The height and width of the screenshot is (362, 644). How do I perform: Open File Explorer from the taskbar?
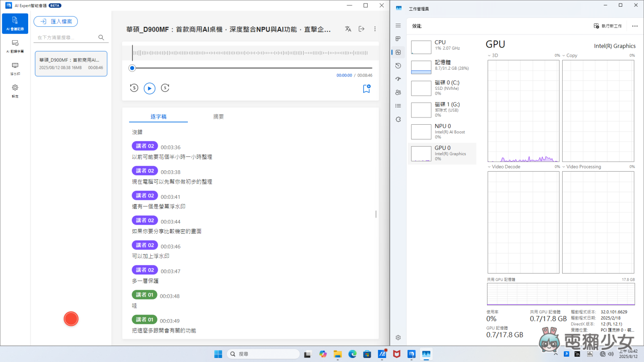pos(338,354)
